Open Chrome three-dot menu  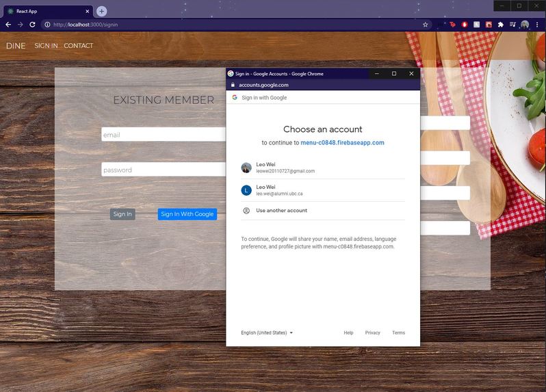537,25
